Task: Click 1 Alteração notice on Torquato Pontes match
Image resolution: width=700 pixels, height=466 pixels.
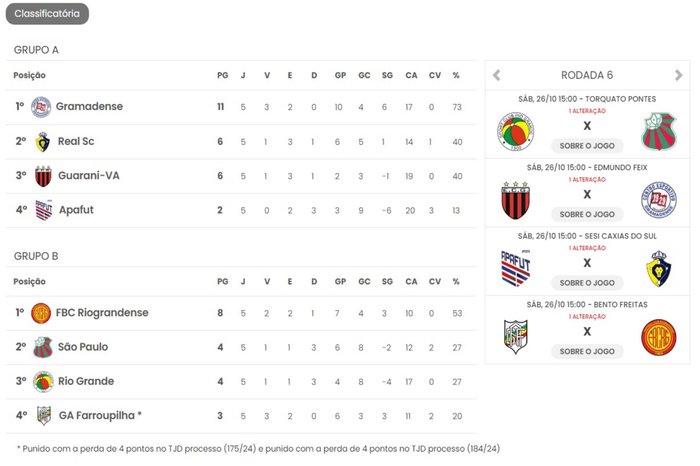Action: coord(587,111)
